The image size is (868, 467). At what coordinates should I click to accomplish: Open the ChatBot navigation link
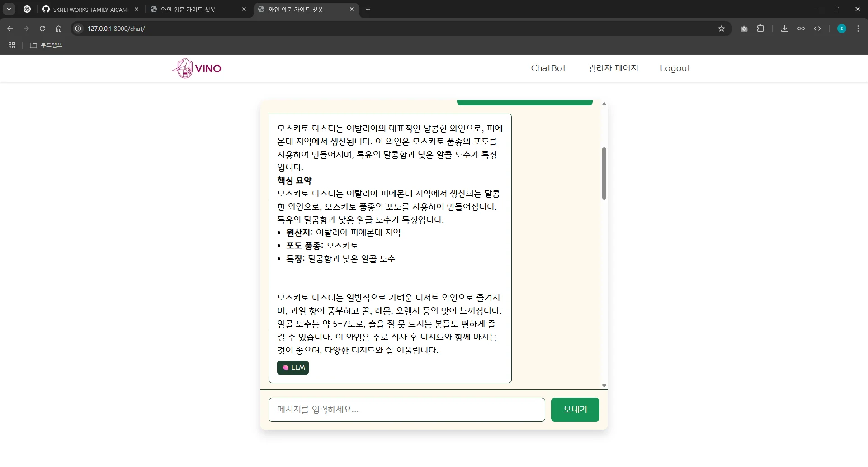click(548, 68)
